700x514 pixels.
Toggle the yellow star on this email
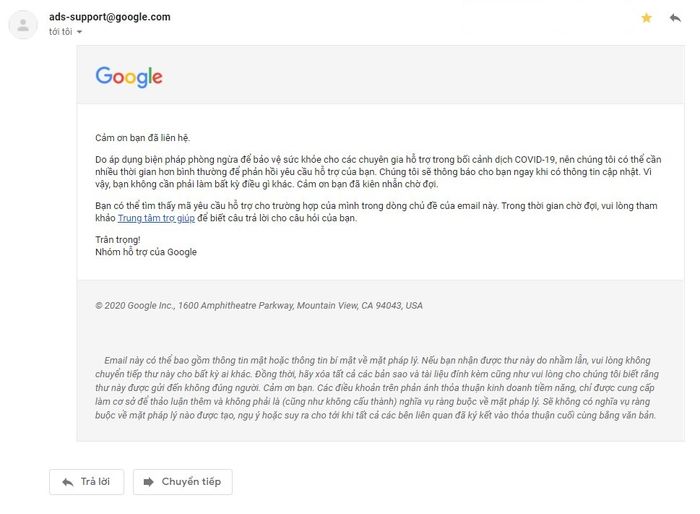[x=646, y=18]
